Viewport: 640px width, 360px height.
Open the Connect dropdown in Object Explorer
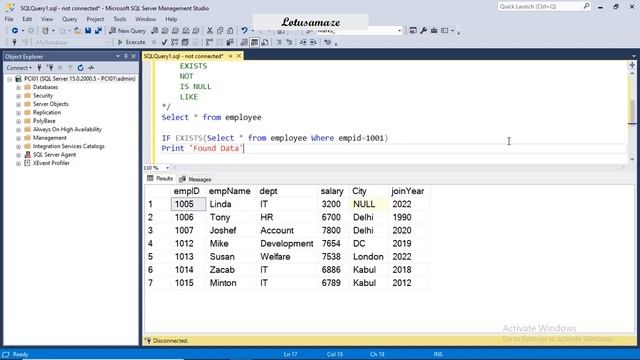tap(19, 68)
